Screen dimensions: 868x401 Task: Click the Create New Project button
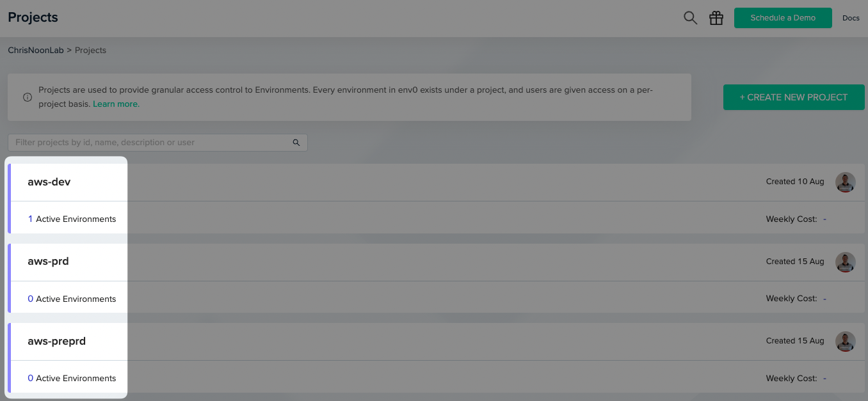point(793,97)
